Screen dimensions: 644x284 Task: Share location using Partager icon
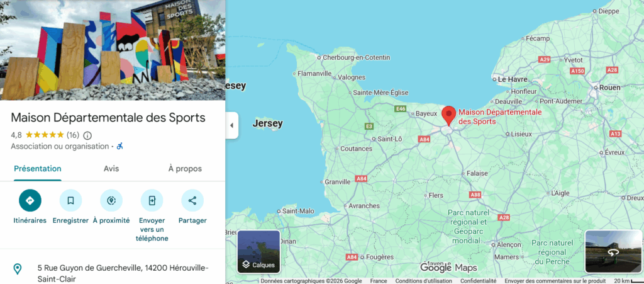pyautogui.click(x=192, y=201)
